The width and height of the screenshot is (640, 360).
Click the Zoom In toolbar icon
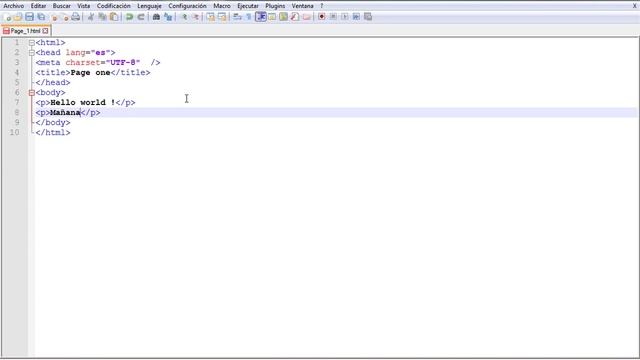[184, 17]
